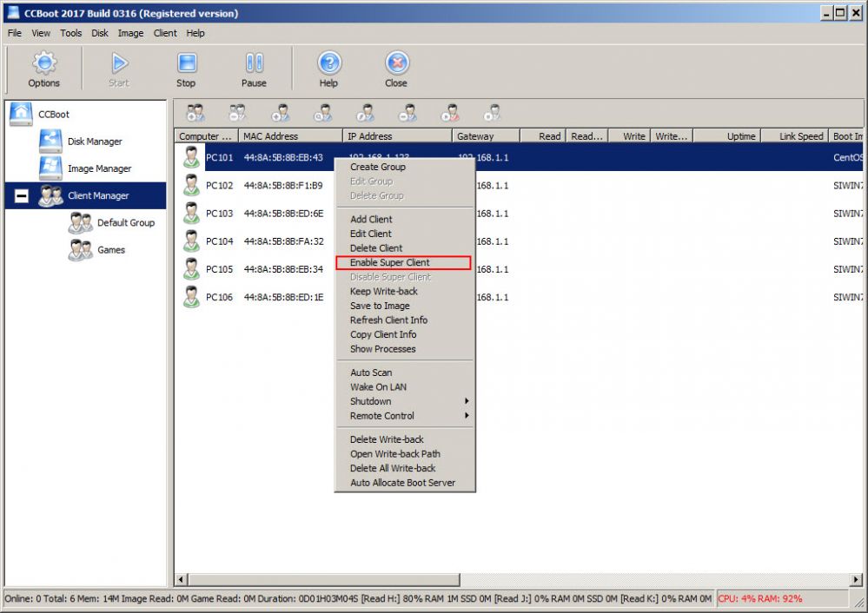Viewport: 868px width, 613px height.
Task: Click the Find Client magnifier icon
Action: click(322, 113)
